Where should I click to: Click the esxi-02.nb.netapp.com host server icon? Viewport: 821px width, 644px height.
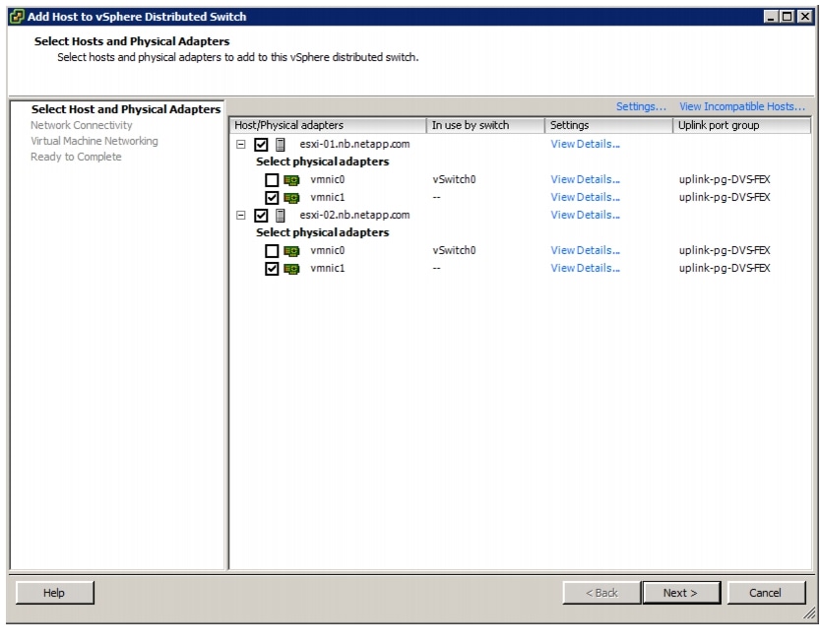[x=281, y=216]
